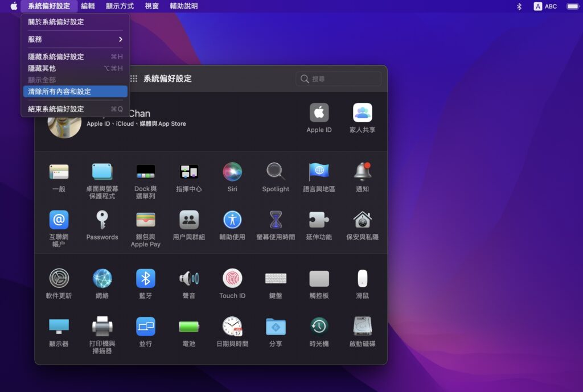Choose 隱藏其他 menu item

tap(75, 68)
